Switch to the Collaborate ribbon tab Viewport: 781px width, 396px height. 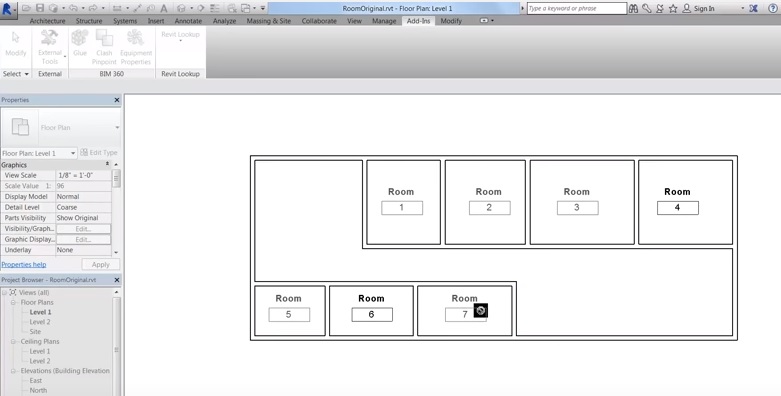click(319, 21)
